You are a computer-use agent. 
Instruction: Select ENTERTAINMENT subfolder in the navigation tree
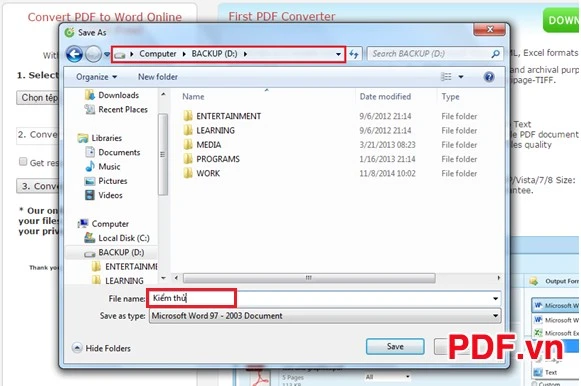point(124,267)
